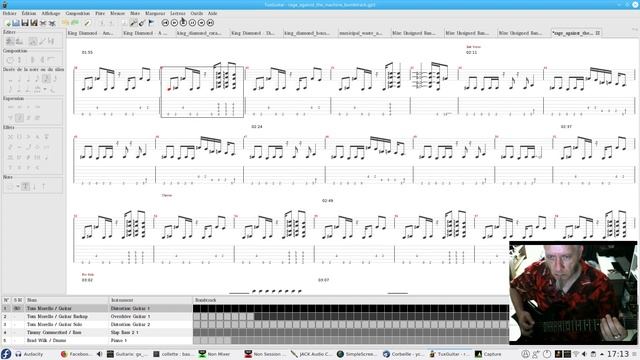The width and height of the screenshot is (640, 360).
Task: Open the Marqueur menu
Action: click(x=155, y=13)
